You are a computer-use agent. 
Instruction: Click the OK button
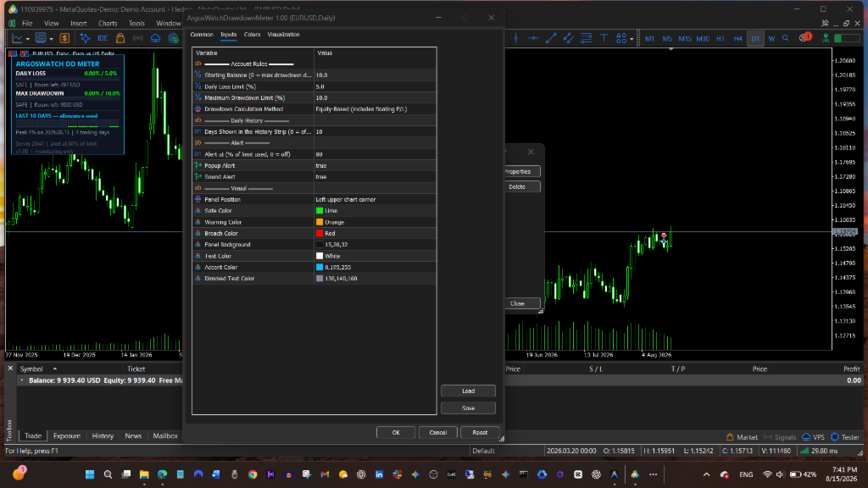396,433
